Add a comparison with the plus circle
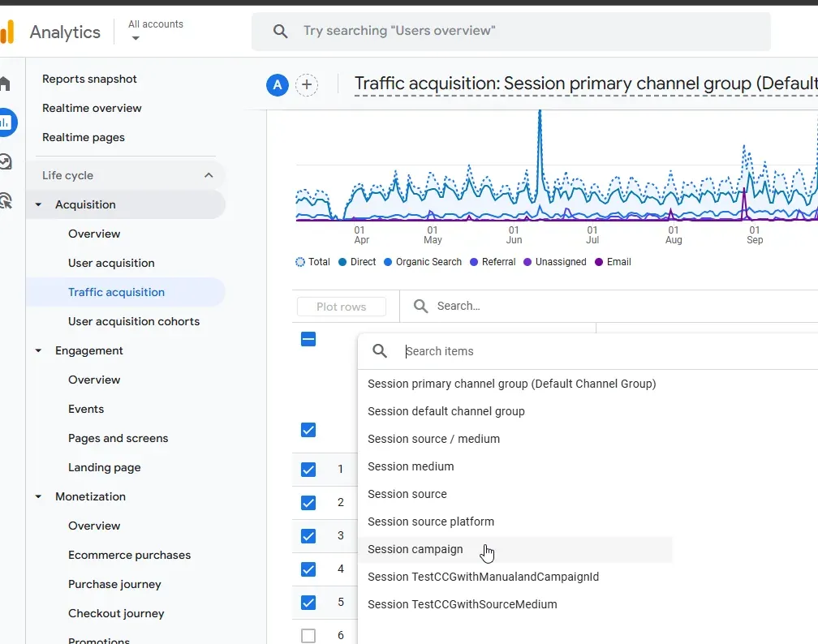 click(307, 84)
